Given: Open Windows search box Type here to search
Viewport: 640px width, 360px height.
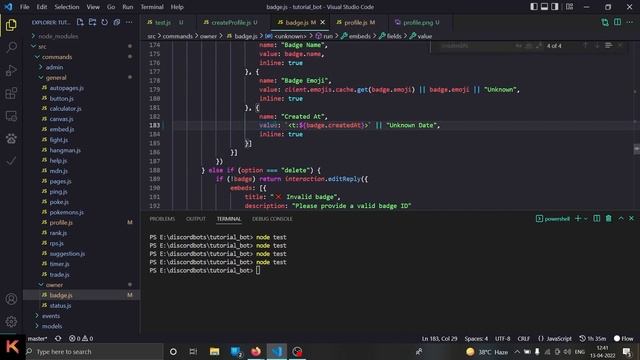Looking at the screenshot, I should 94,351.
